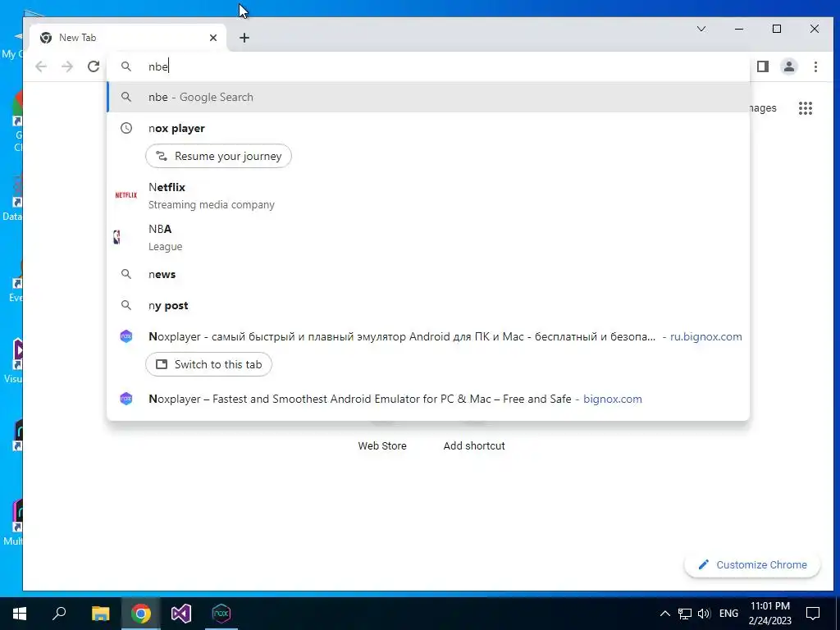Open Visual Studio from the taskbar
This screenshot has height=630, width=840.
point(181,614)
